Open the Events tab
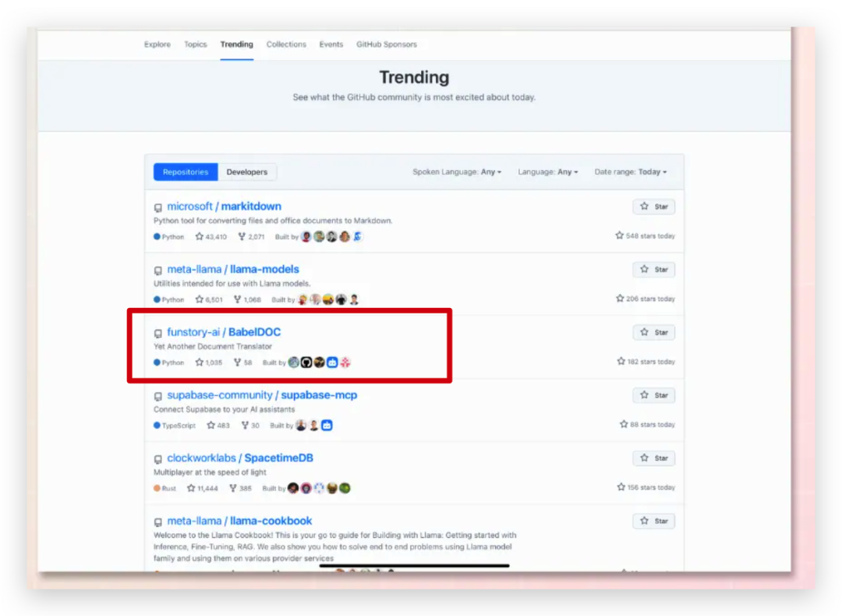The width and height of the screenshot is (842, 616). coord(331,44)
